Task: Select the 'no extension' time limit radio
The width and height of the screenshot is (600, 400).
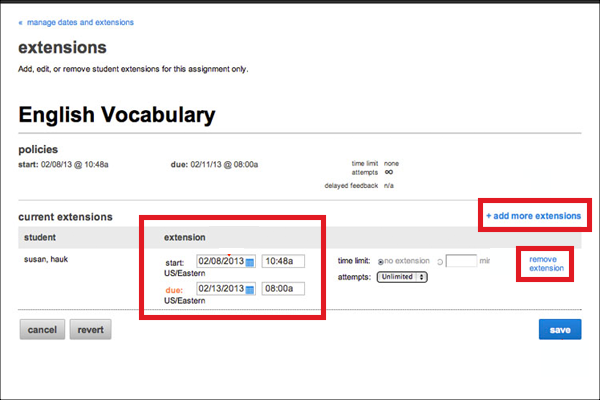Action: [x=384, y=261]
